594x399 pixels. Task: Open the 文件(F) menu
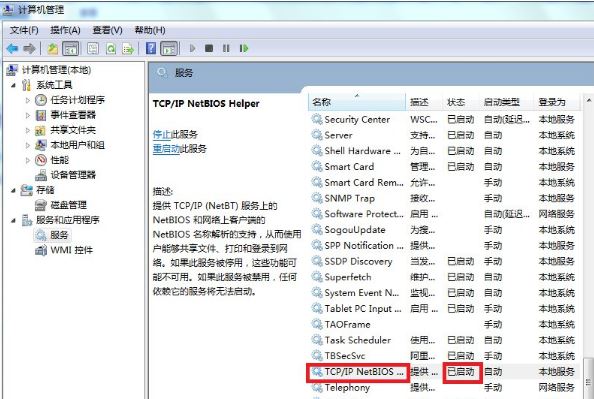[24, 30]
